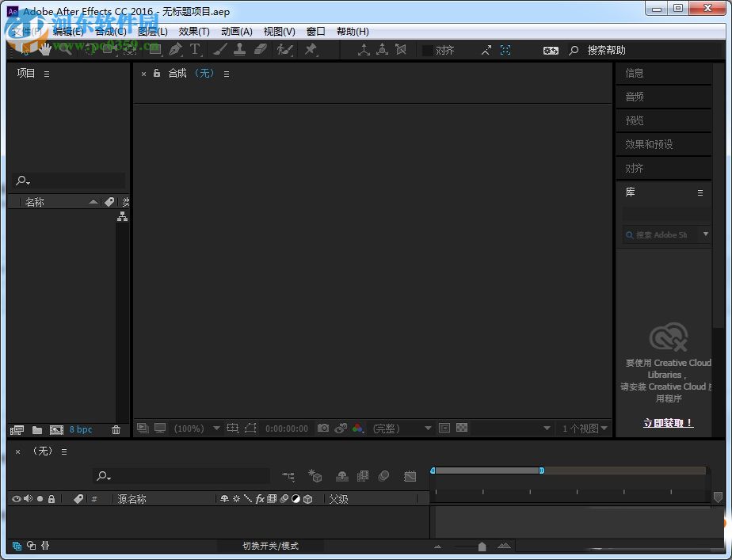This screenshot has height=560, width=732.
Task: Click the timeline zoom slider
Action: 481,546
